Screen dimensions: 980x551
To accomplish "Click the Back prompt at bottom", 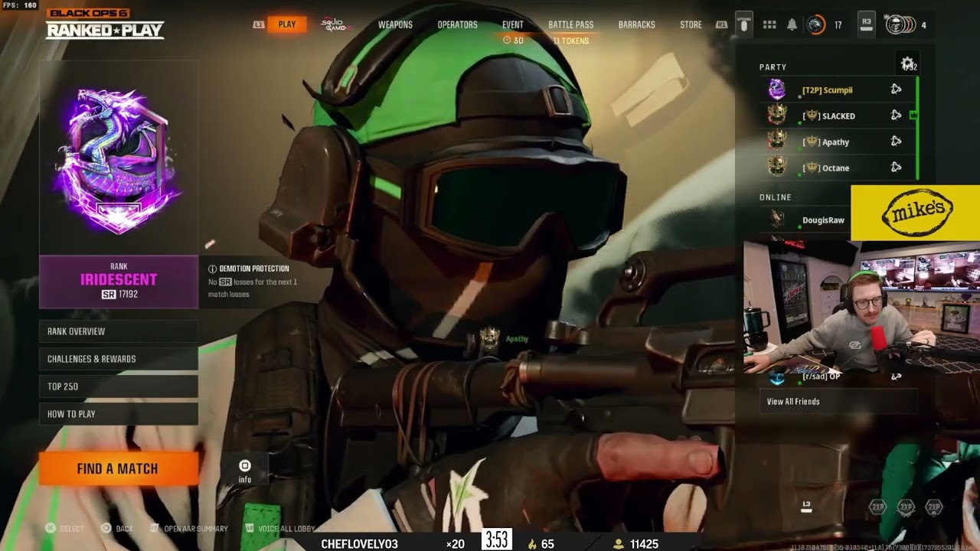I will click(117, 529).
